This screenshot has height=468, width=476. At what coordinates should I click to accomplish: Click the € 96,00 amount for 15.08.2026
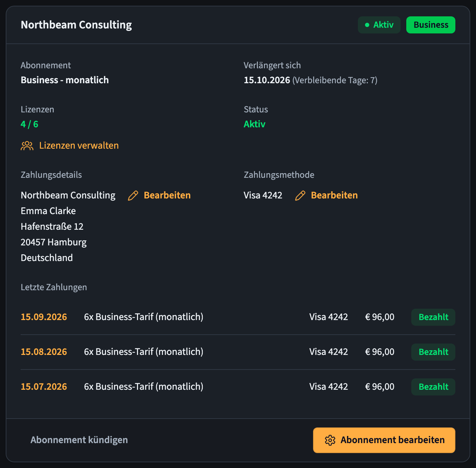[380, 352]
